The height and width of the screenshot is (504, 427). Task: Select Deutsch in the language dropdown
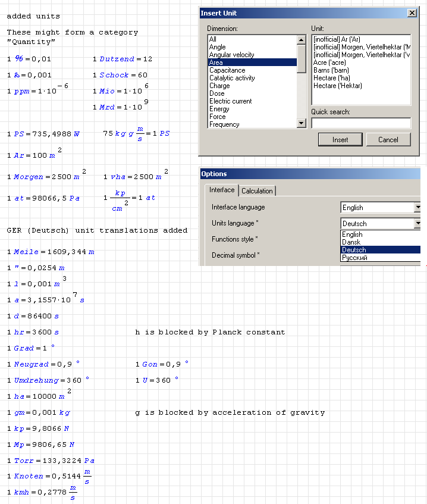coord(354,250)
